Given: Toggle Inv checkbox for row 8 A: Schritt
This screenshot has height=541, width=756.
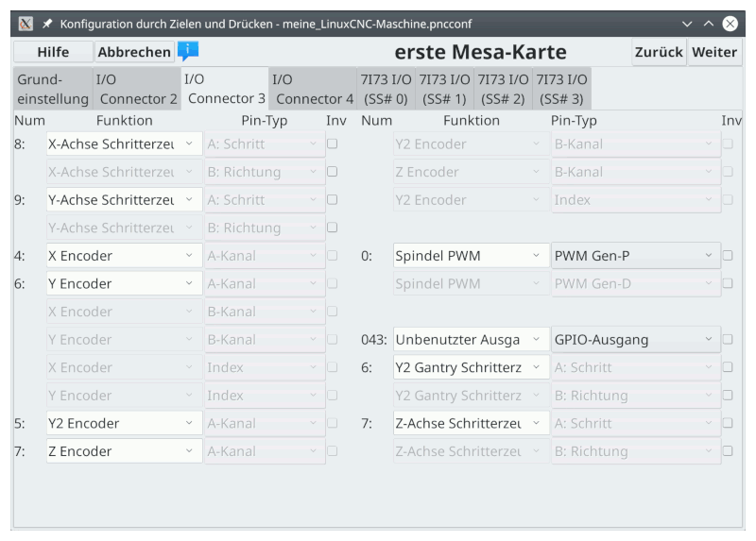Looking at the screenshot, I should [x=333, y=144].
